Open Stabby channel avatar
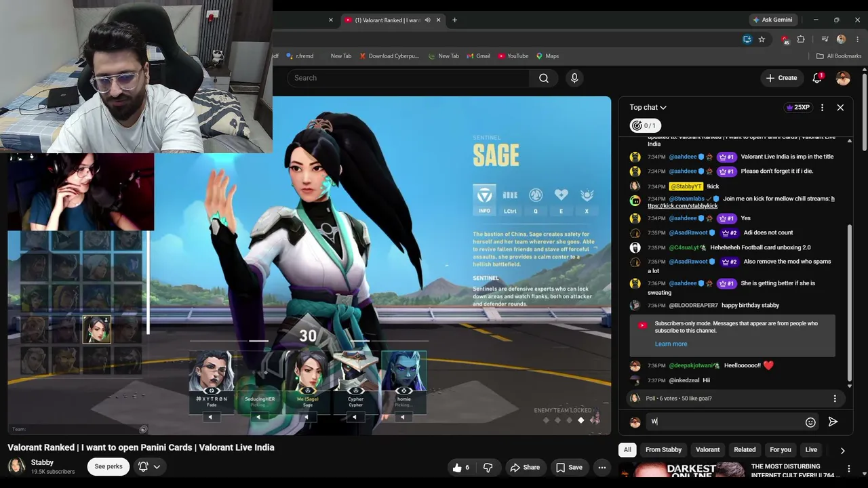Screen dimensions: 868x488 [x=16, y=466]
